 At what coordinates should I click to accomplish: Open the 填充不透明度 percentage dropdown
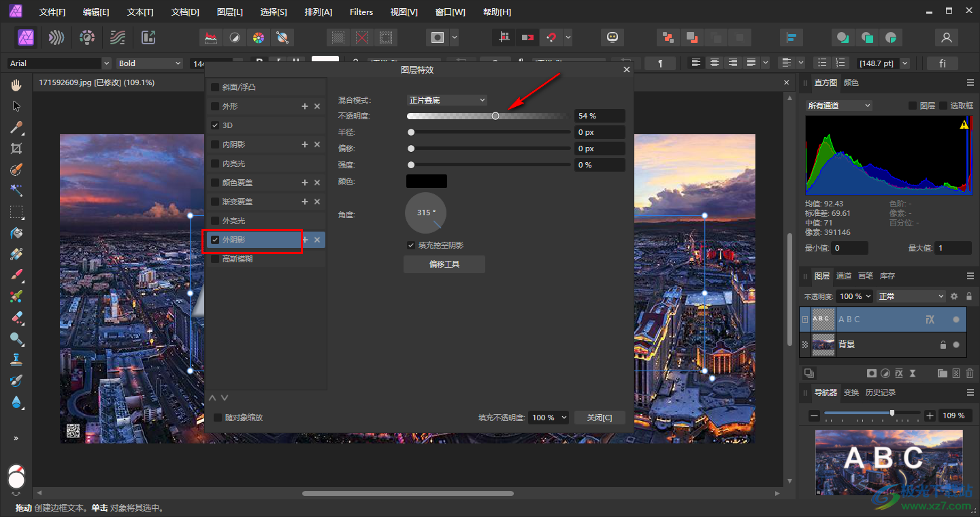(549, 418)
